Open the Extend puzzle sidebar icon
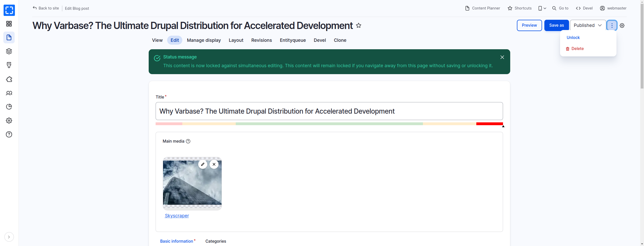Screen dimensions: 644x246 point(9,79)
